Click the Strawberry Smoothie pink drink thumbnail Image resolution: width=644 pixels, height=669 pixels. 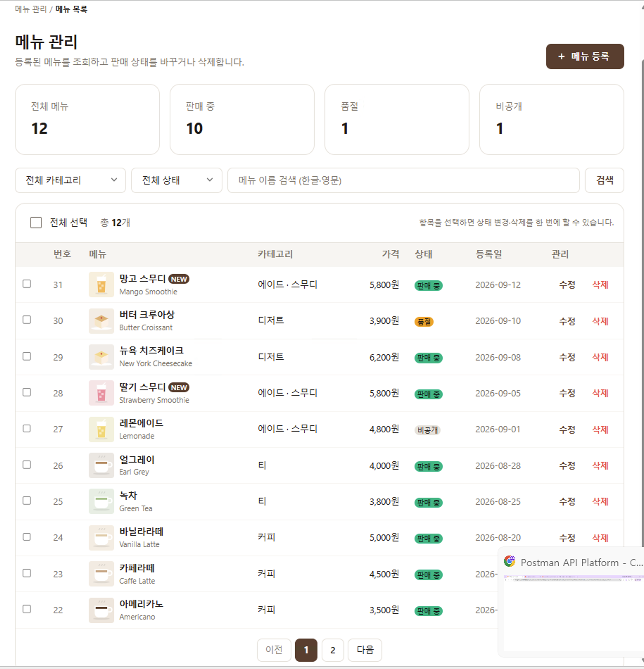pos(101,393)
